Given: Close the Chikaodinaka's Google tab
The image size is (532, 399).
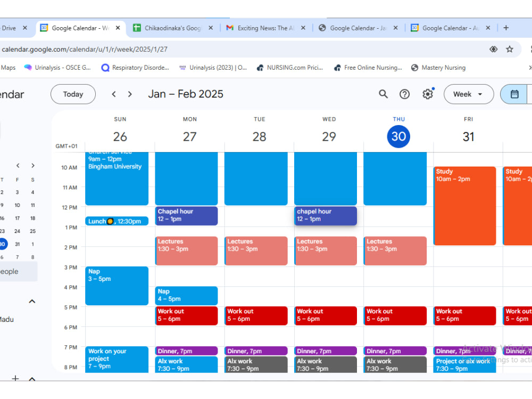Looking at the screenshot, I should [211, 28].
